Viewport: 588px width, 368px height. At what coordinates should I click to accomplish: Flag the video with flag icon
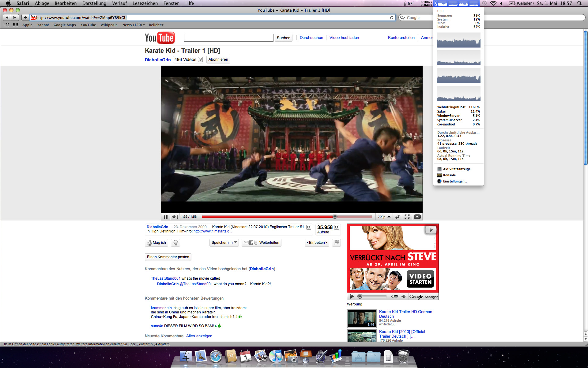click(x=336, y=243)
